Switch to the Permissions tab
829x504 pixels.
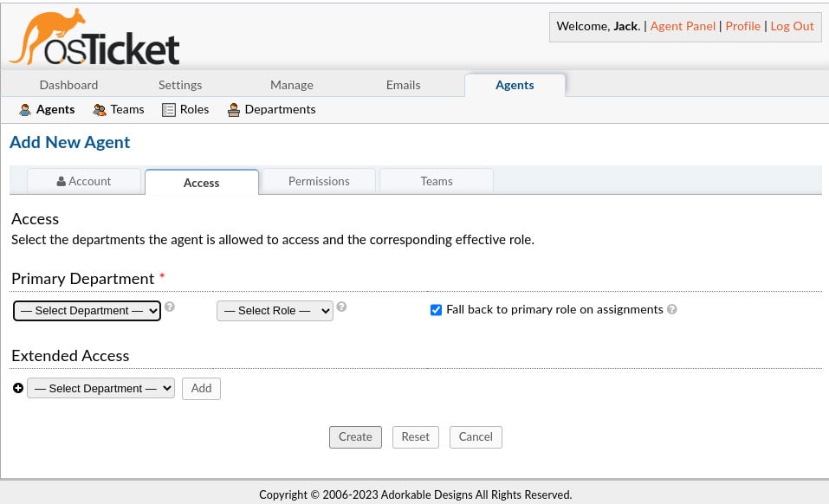point(319,181)
